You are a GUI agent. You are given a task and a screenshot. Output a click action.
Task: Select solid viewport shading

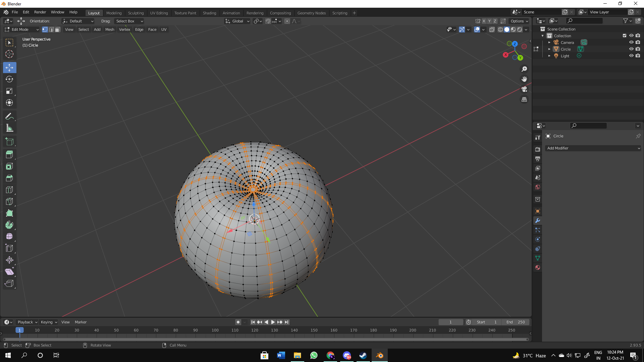pyautogui.click(x=507, y=29)
